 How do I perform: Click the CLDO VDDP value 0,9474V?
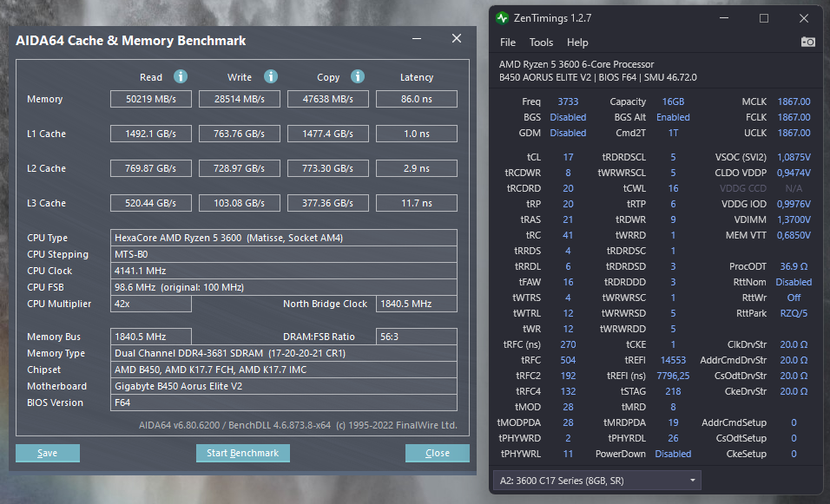pyautogui.click(x=794, y=173)
